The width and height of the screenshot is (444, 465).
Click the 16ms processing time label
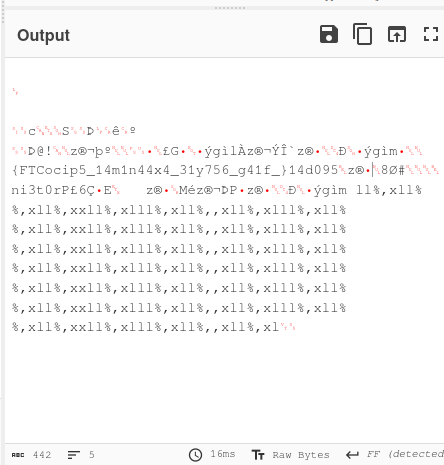pos(223,454)
